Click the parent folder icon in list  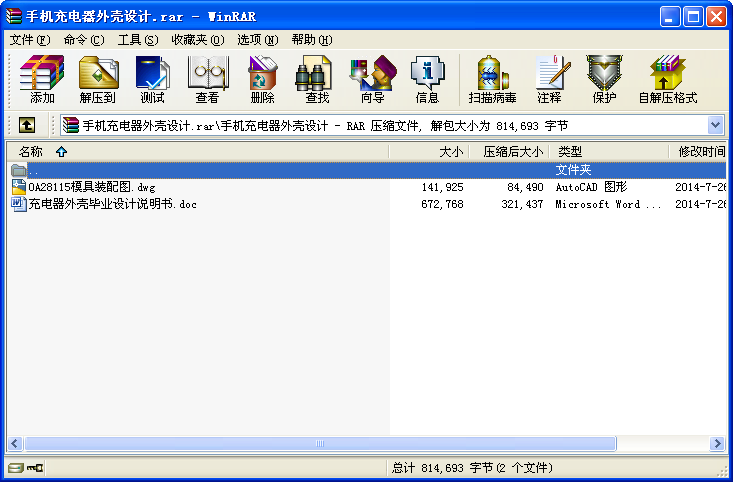click(19, 170)
